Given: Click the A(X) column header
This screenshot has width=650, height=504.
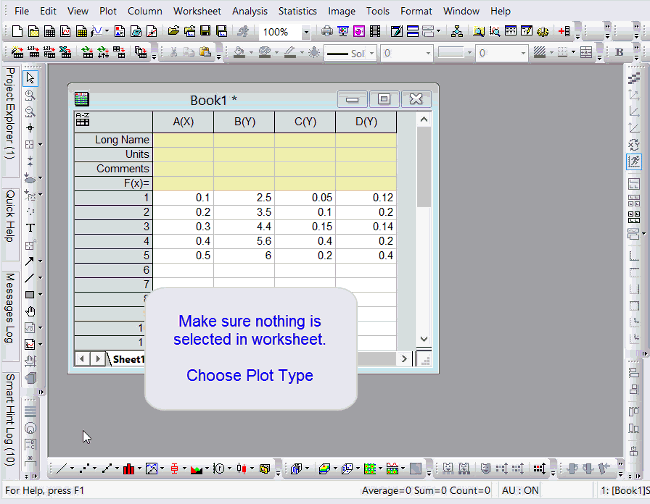Looking at the screenshot, I should click(183, 122).
